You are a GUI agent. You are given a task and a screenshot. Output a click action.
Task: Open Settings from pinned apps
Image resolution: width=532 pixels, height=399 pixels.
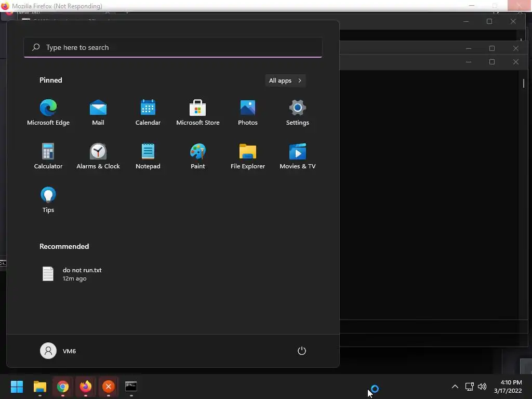(298, 113)
